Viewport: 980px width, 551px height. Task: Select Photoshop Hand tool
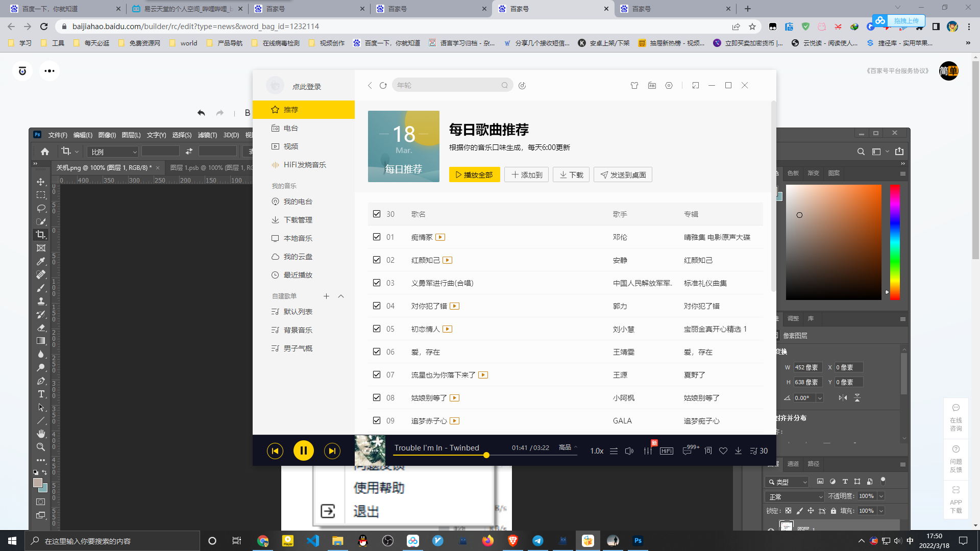pyautogui.click(x=41, y=434)
